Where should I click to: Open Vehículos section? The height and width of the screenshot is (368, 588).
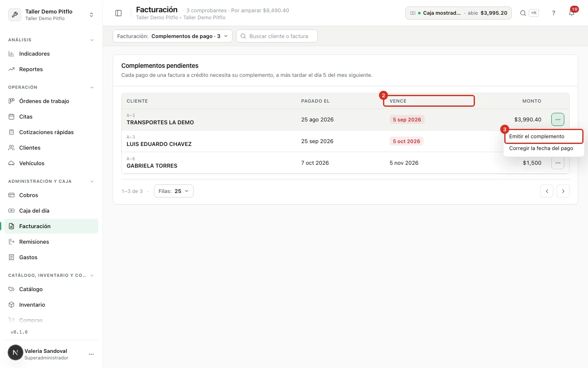[51, 163]
